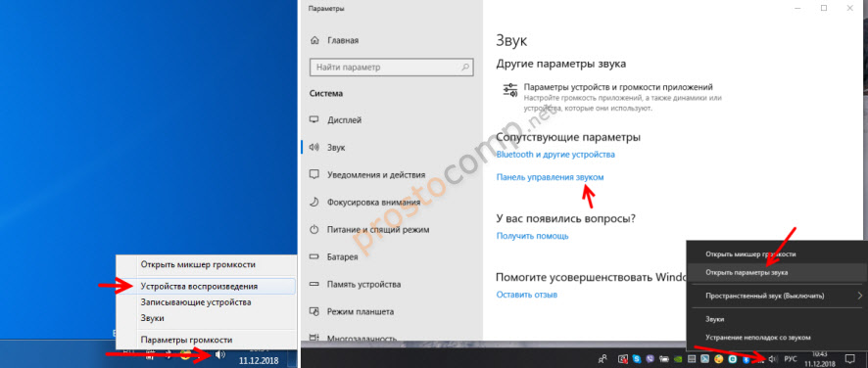Image resolution: width=868 pixels, height=368 pixels.
Task: Click the Получить помощь link
Action: point(533,236)
